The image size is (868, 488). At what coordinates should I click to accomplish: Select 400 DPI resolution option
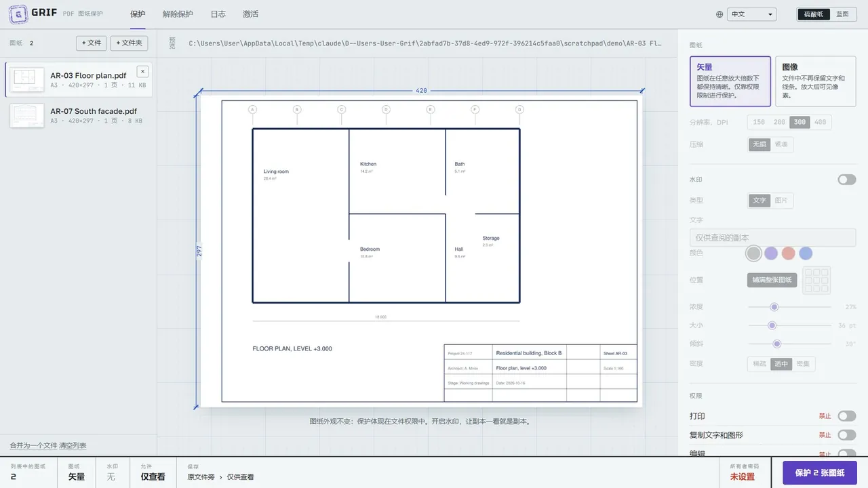coord(821,123)
